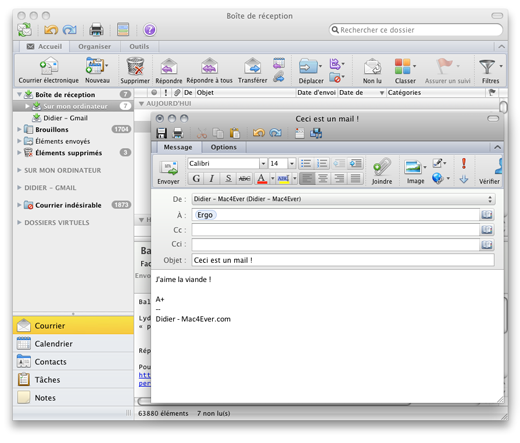The width and height of the screenshot is (520, 443).
Task: Click the red font color A button
Action: click(262, 179)
